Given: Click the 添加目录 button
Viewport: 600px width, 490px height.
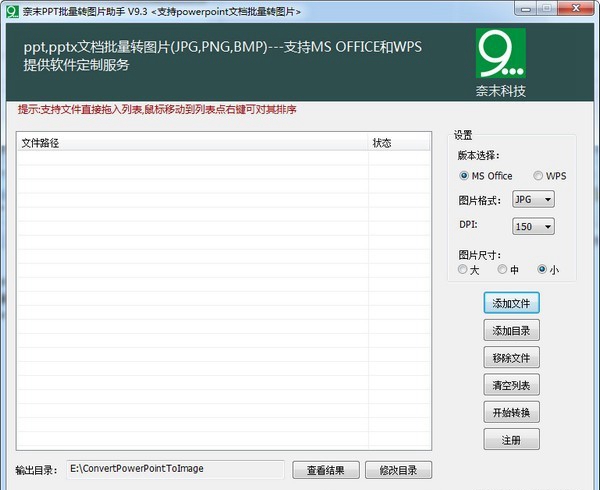Looking at the screenshot, I should coord(511,330).
